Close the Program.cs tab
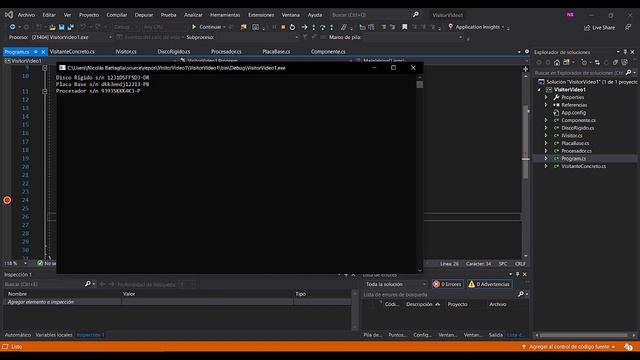 click(43, 52)
